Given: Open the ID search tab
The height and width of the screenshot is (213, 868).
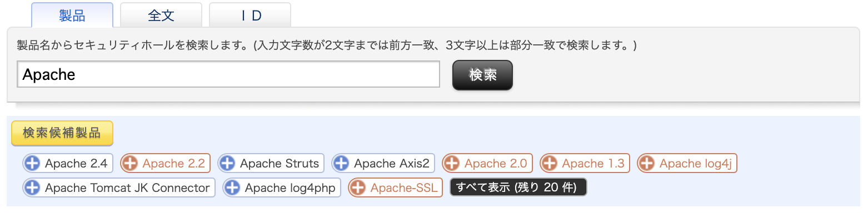Looking at the screenshot, I should 250,16.
